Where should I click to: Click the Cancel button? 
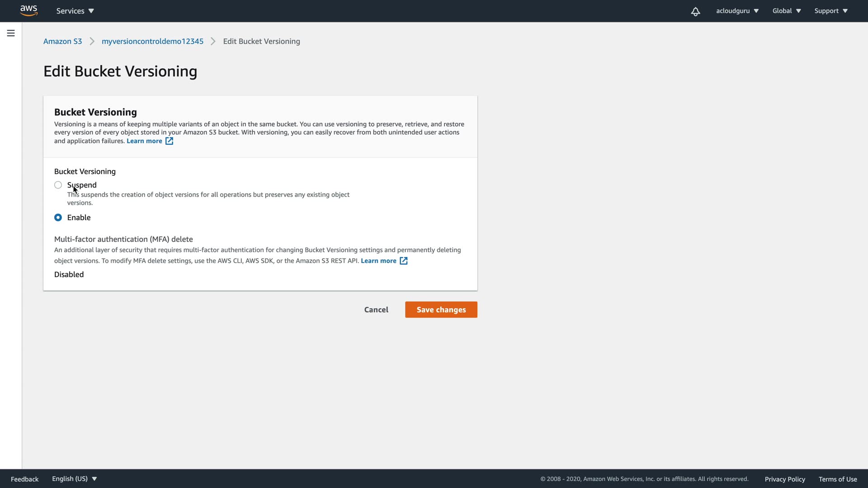click(x=376, y=310)
